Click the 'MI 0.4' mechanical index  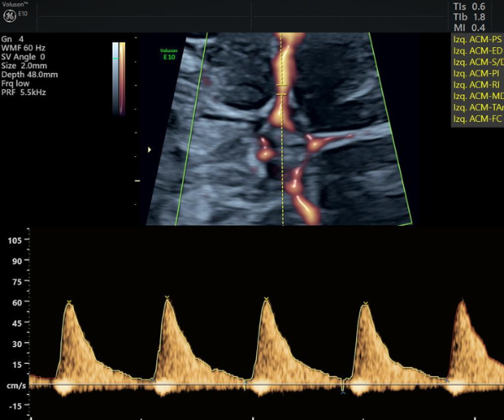pos(470,28)
